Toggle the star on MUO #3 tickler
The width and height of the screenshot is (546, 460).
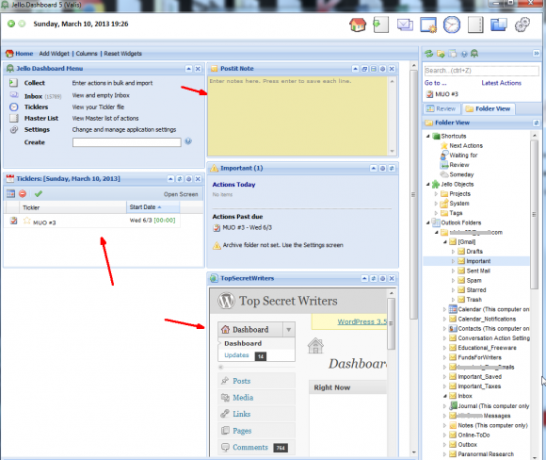tap(27, 221)
